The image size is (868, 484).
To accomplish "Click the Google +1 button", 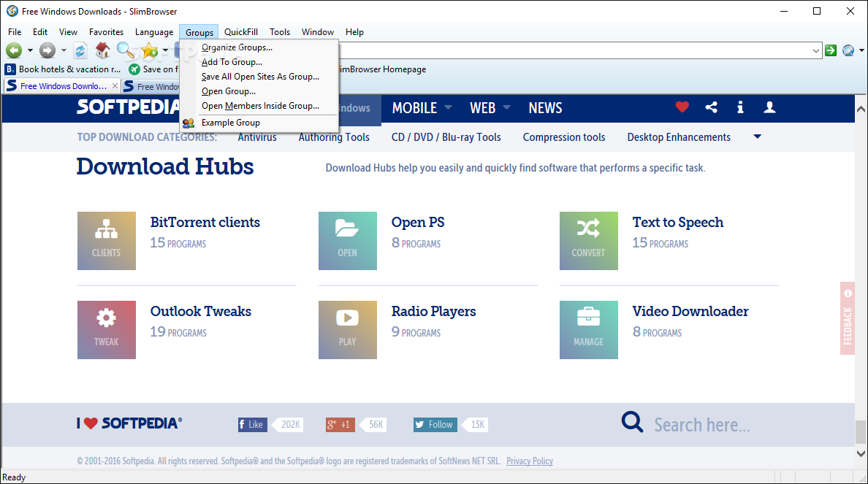I will click(340, 424).
